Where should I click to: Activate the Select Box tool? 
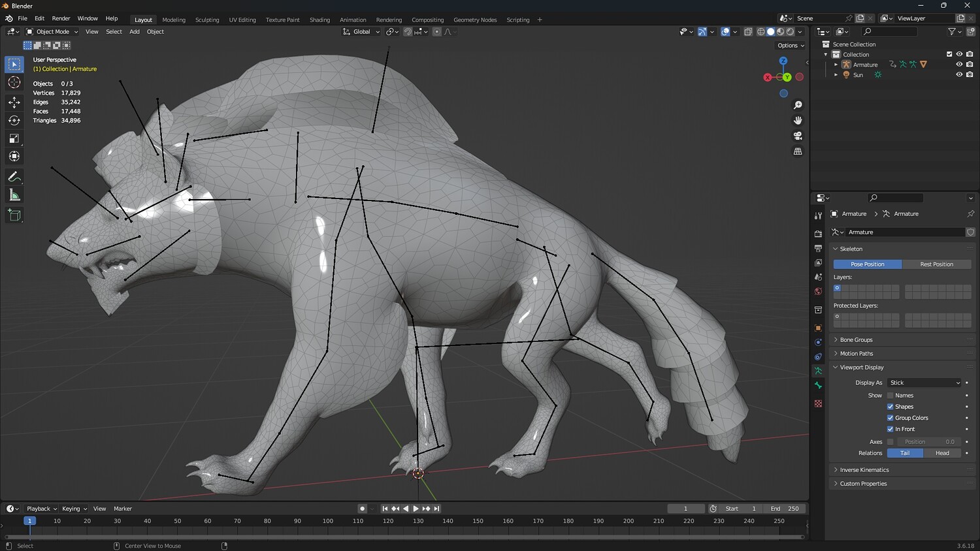pos(14,64)
